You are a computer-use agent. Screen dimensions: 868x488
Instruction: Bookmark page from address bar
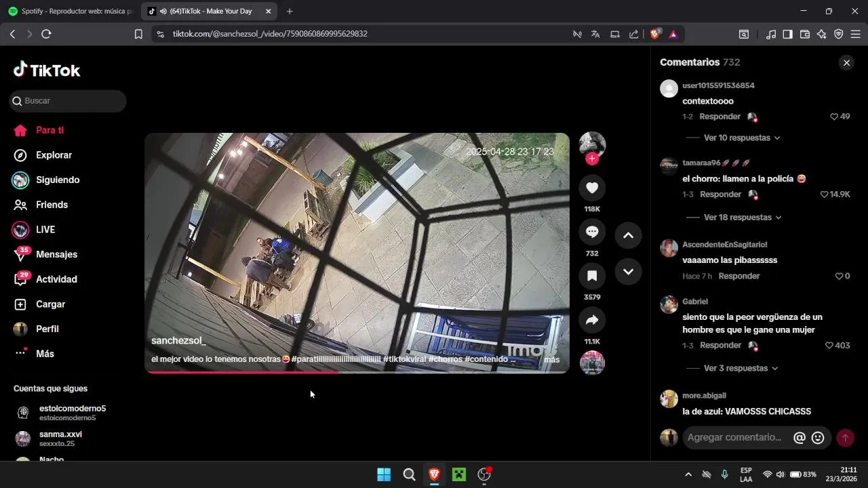[138, 34]
